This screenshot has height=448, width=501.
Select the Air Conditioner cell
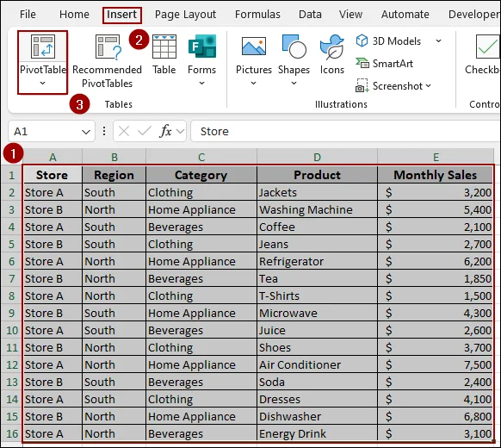point(317,364)
